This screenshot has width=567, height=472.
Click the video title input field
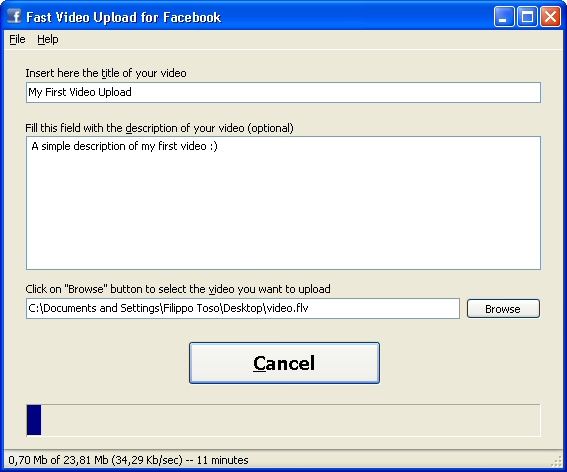point(283,92)
